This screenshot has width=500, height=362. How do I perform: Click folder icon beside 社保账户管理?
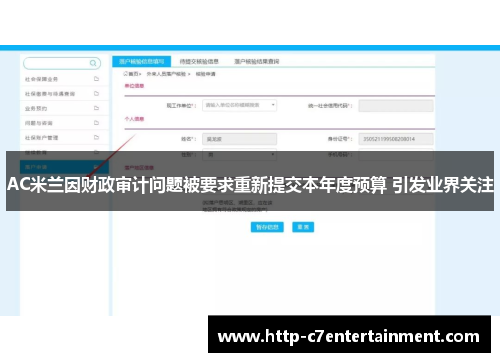(x=96, y=138)
